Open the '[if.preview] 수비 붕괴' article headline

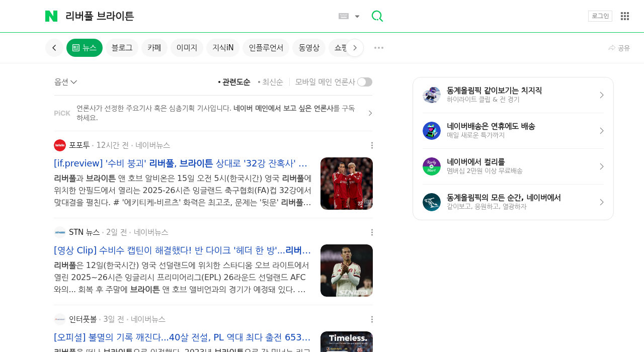181,163
